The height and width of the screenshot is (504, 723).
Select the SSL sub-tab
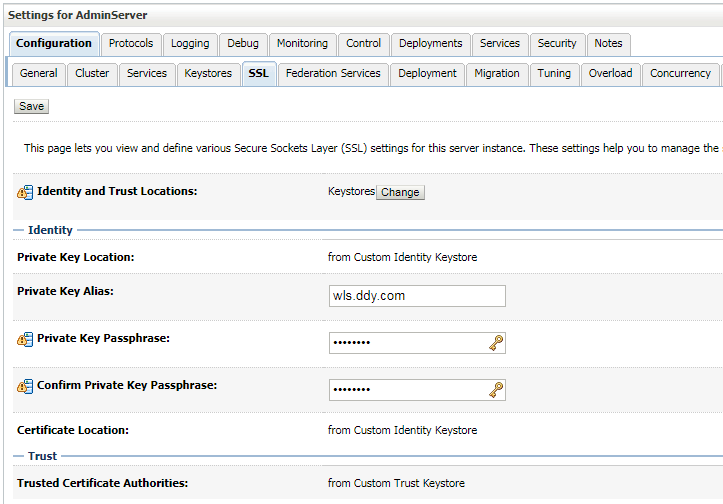pos(259,74)
